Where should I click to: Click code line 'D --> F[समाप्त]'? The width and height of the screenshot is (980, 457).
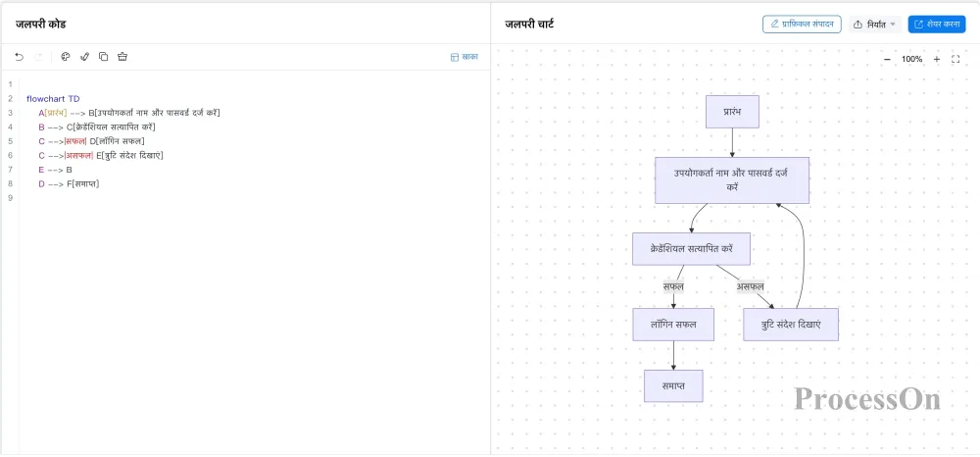tap(69, 183)
